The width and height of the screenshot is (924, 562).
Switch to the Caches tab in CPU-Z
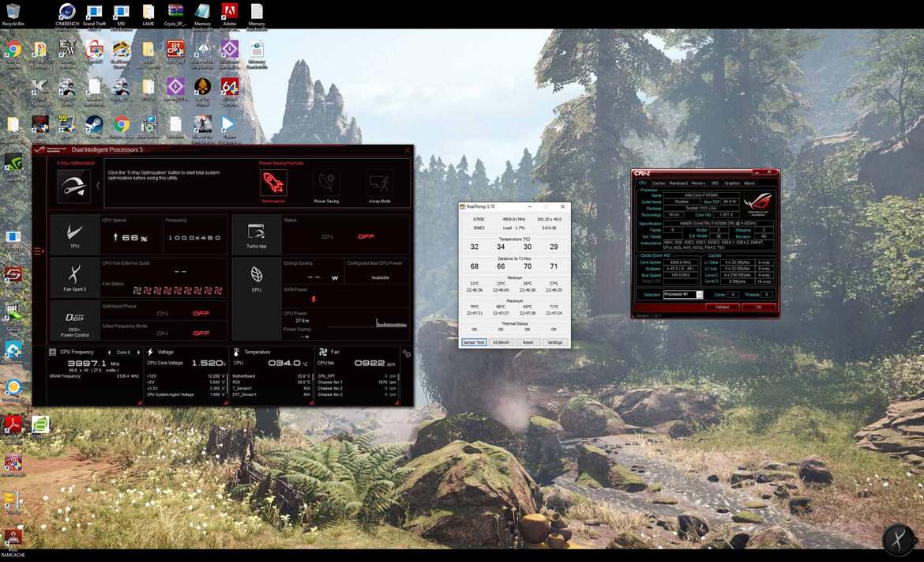658,183
